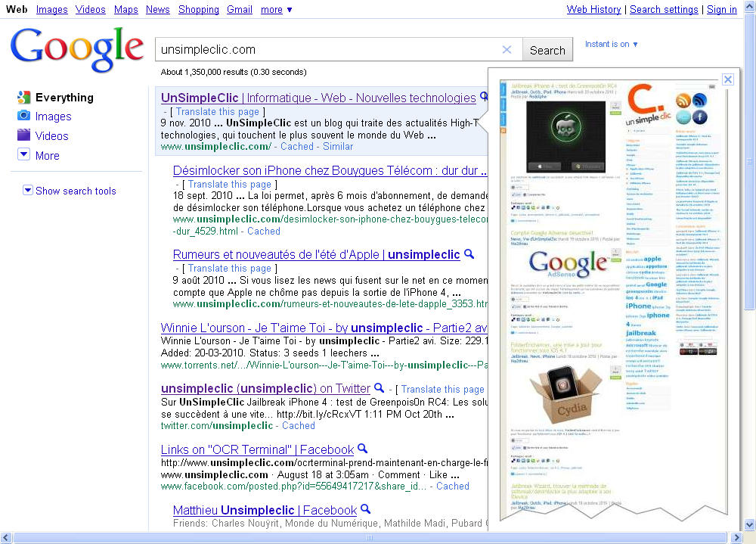This screenshot has height=544, width=756.
Task: Open unsimpleclic on Twitter result title
Action: click(x=265, y=389)
